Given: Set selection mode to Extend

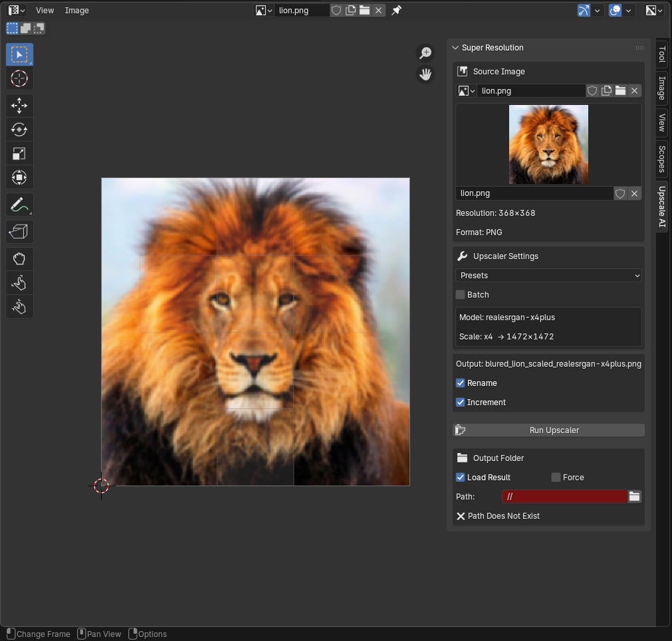Looking at the screenshot, I should (26, 29).
